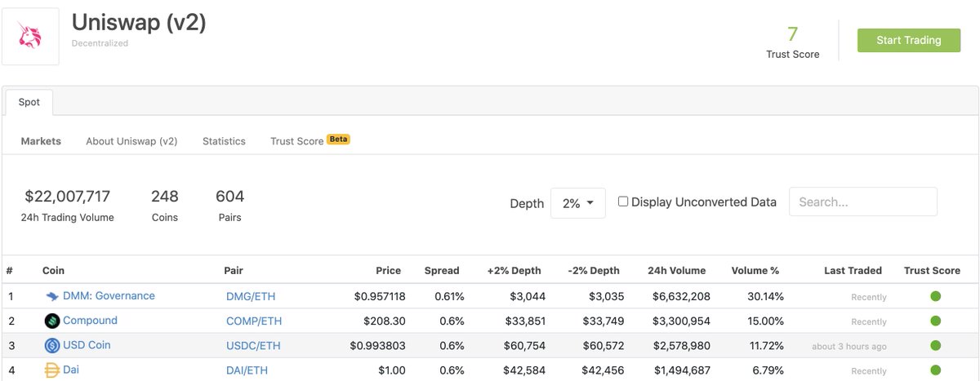The height and width of the screenshot is (381, 980).
Task: Click the Search input field
Action: 862,202
